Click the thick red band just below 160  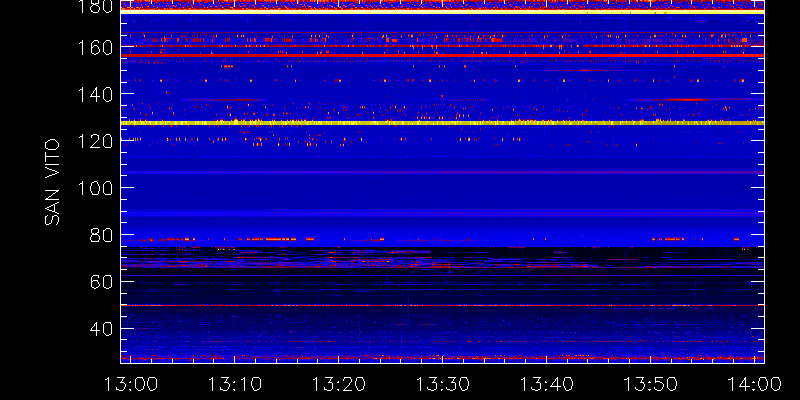click(442, 55)
